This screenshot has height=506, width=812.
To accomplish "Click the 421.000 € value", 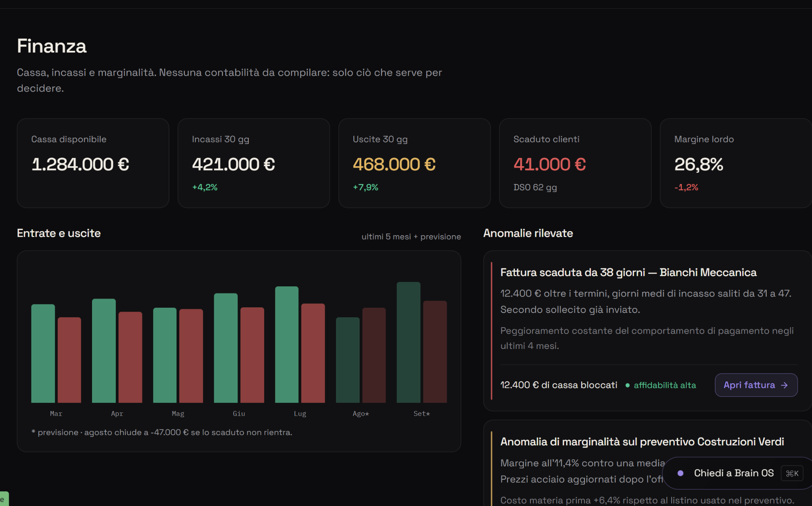I will (x=234, y=164).
